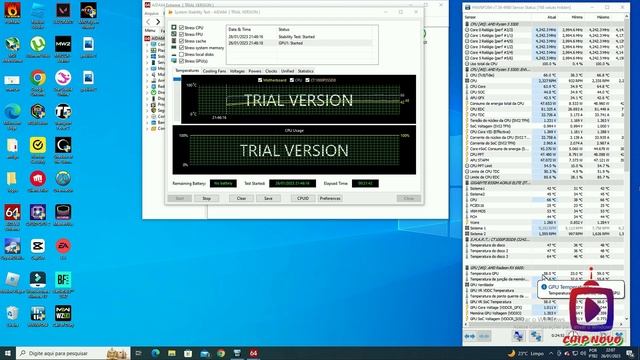Switch to the Voltages tab
This screenshot has width=640, height=360.
pyautogui.click(x=237, y=71)
